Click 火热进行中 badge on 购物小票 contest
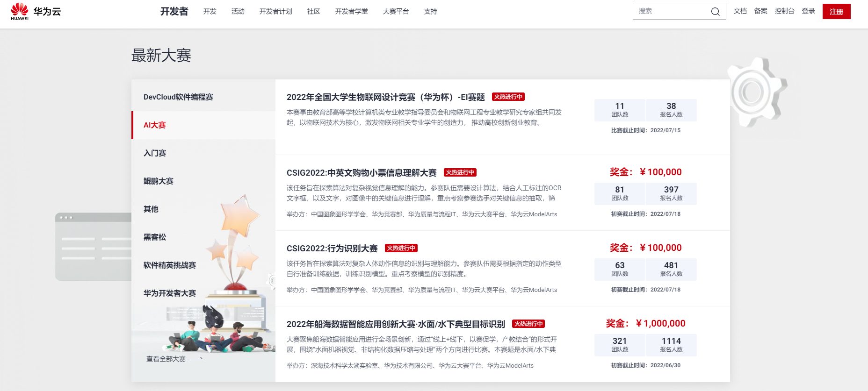This screenshot has height=391, width=868. pyautogui.click(x=460, y=172)
